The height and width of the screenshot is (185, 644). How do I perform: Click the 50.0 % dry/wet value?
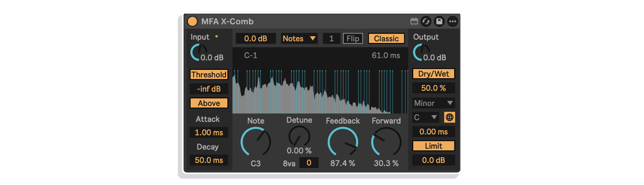434,88
